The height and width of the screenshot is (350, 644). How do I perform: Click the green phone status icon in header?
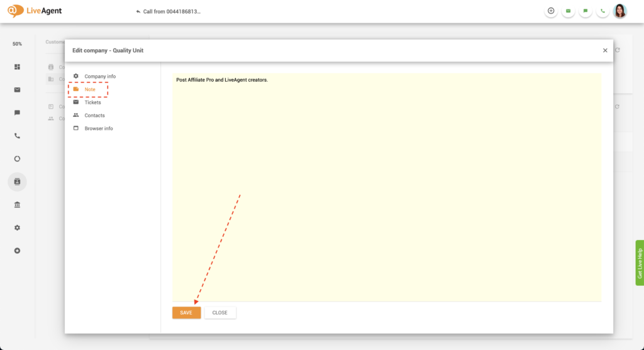pyautogui.click(x=602, y=11)
